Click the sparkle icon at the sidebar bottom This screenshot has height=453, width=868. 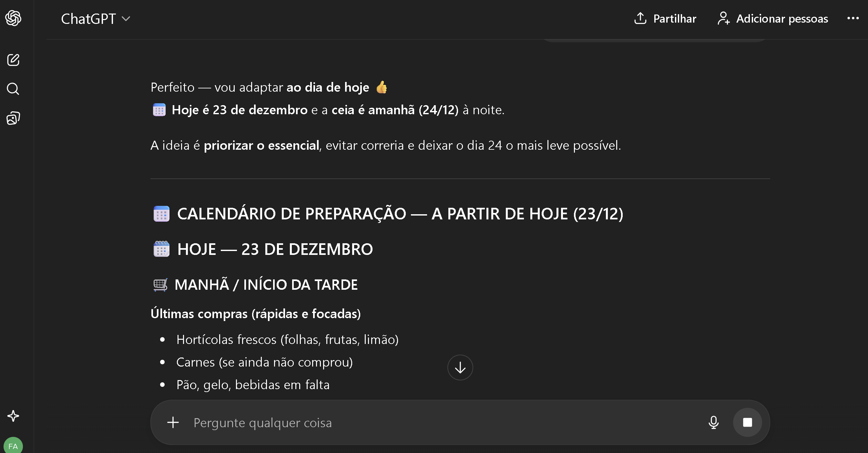pyautogui.click(x=13, y=416)
